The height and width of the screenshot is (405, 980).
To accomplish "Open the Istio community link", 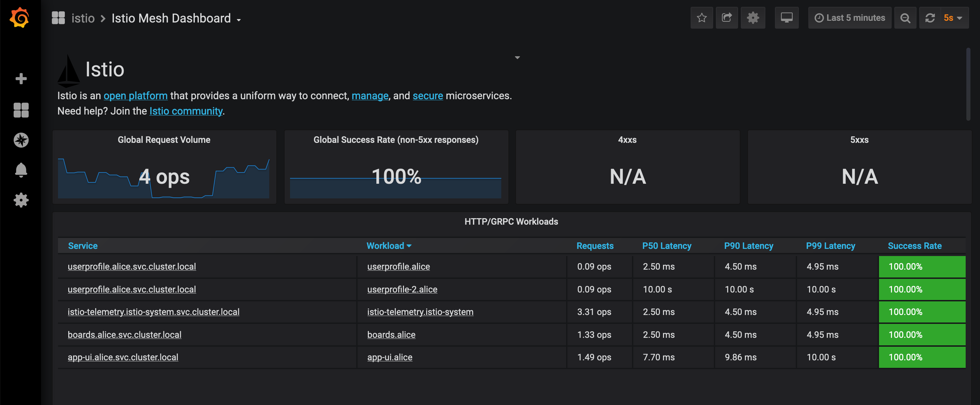I will [186, 111].
